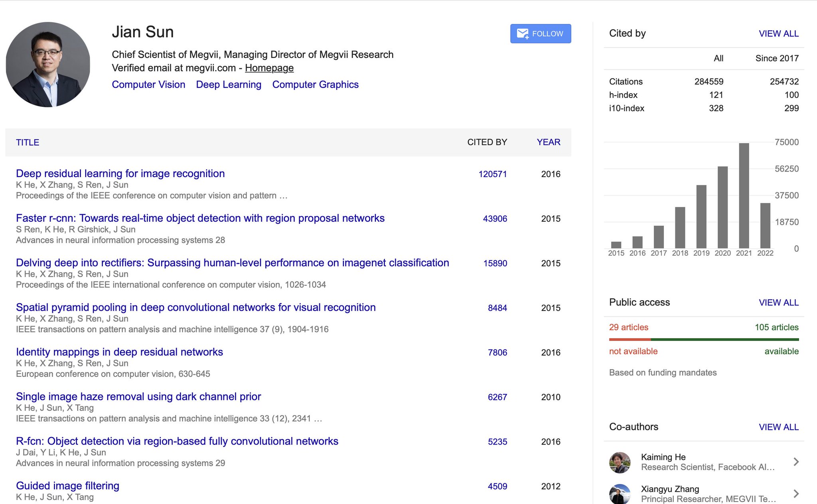This screenshot has height=504, width=817.
Task: View all Public access articles
Action: (x=778, y=303)
